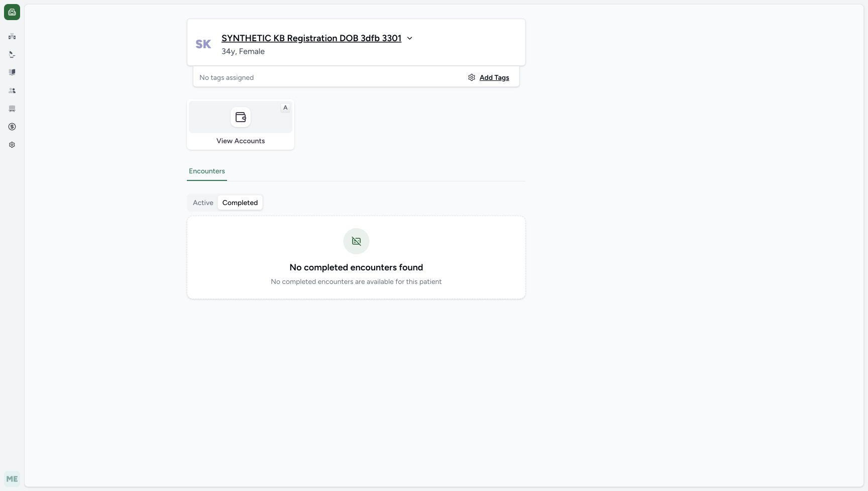
Task: Open the open-book sidebar icon
Action: (12, 72)
